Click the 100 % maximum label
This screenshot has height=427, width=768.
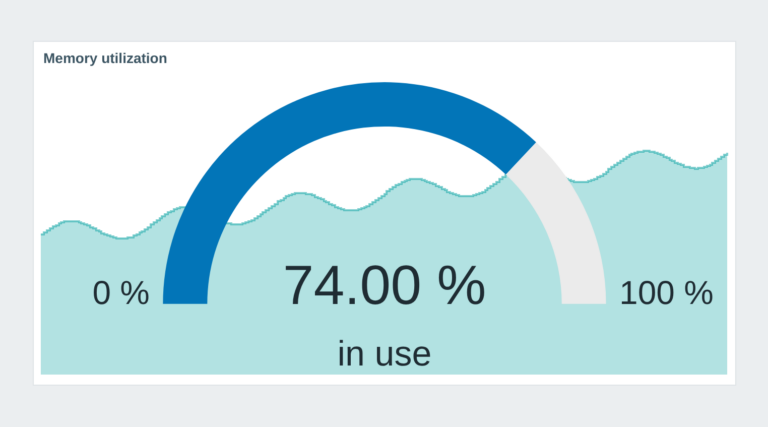[666, 293]
